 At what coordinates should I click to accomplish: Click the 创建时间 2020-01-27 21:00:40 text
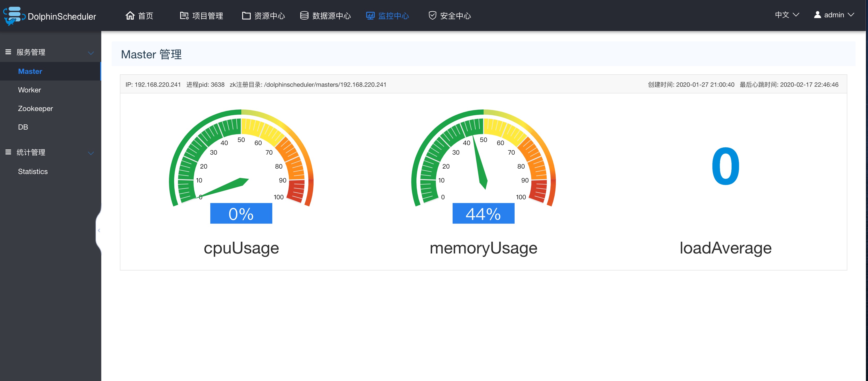[x=691, y=84]
